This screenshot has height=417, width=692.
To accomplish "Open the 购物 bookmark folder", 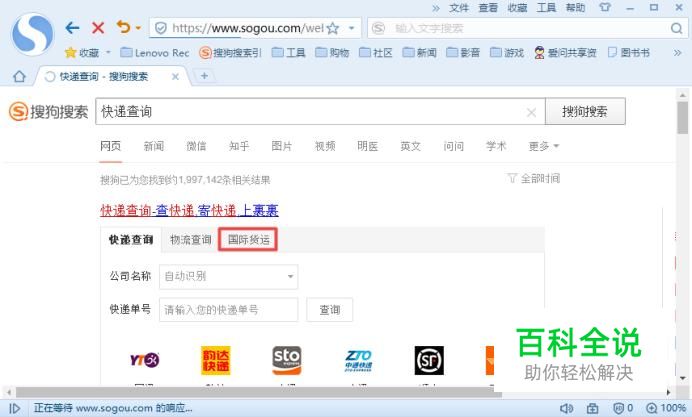I will pyautogui.click(x=332, y=53).
